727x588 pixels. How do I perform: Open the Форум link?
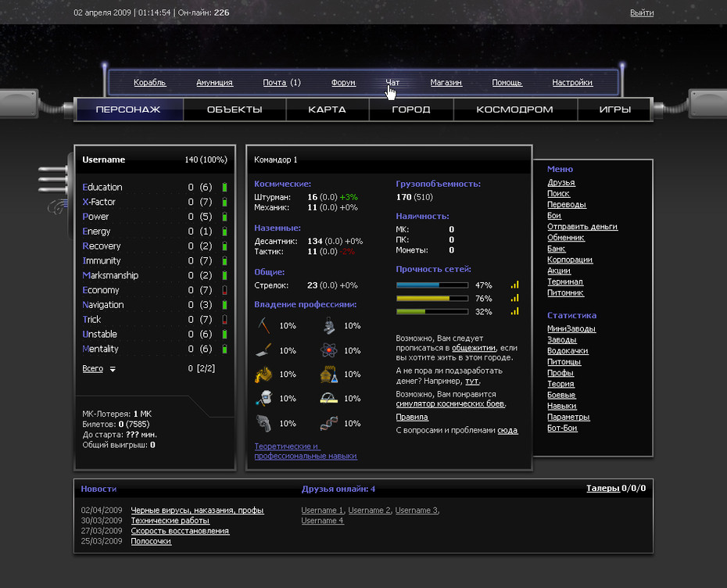[343, 83]
